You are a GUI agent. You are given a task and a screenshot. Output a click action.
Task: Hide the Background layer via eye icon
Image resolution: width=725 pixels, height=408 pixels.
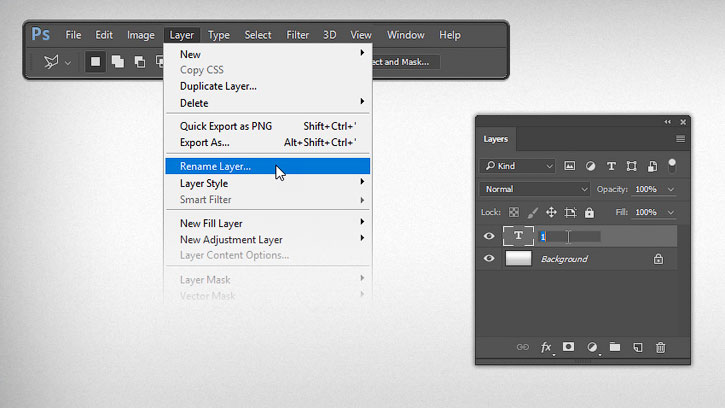point(489,258)
